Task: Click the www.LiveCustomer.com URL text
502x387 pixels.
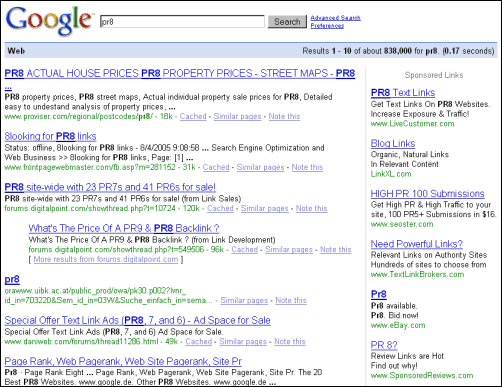Action: click(412, 124)
